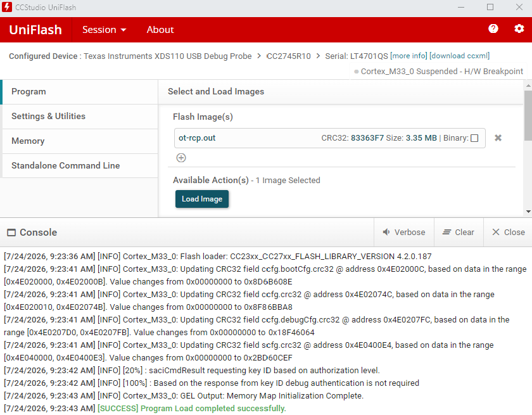Switch to Settings & Utilities tab
This screenshot has width=532, height=415.
[x=80, y=117]
